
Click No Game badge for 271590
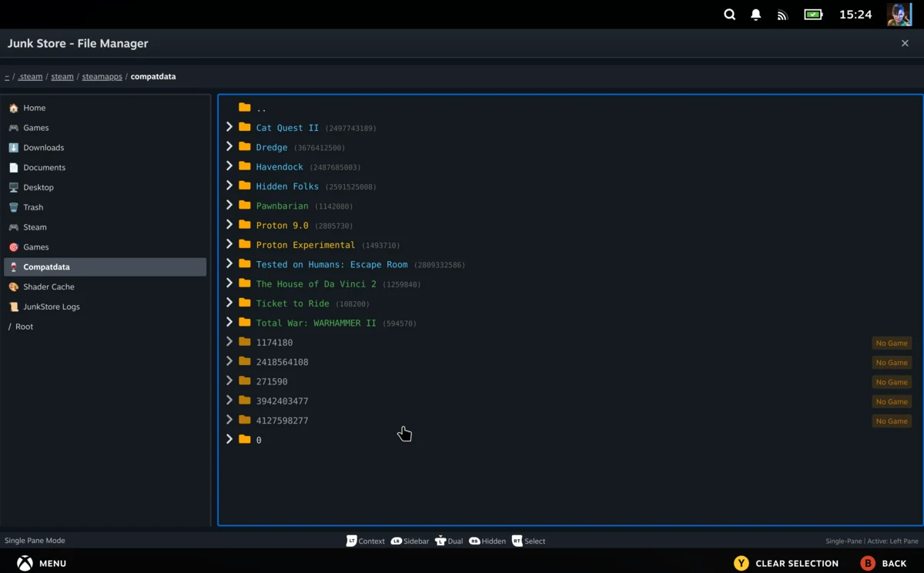[x=892, y=382]
